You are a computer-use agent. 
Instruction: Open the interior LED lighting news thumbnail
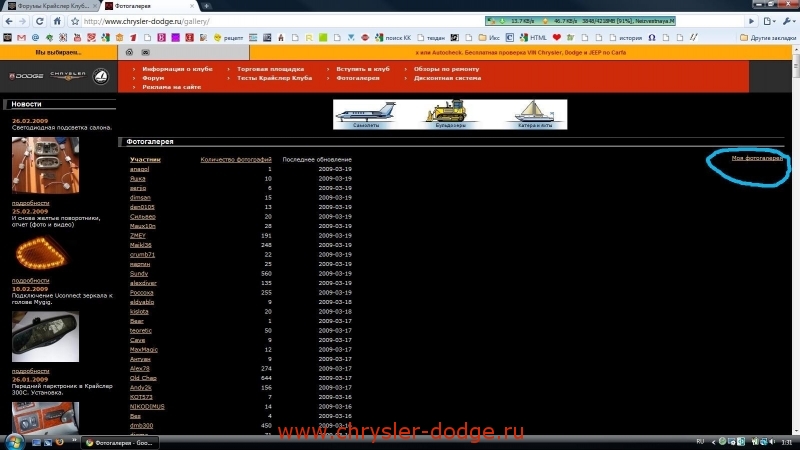[45, 165]
